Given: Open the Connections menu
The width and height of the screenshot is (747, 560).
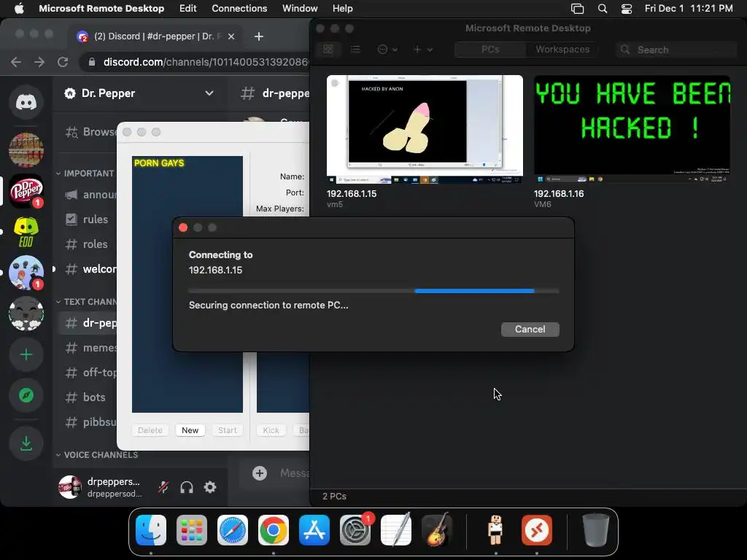Looking at the screenshot, I should (x=239, y=8).
